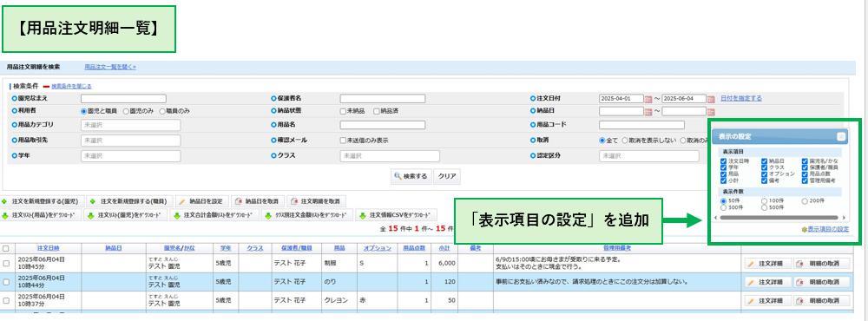
Task: Focus the 用品コード input field
Action: click(x=641, y=125)
